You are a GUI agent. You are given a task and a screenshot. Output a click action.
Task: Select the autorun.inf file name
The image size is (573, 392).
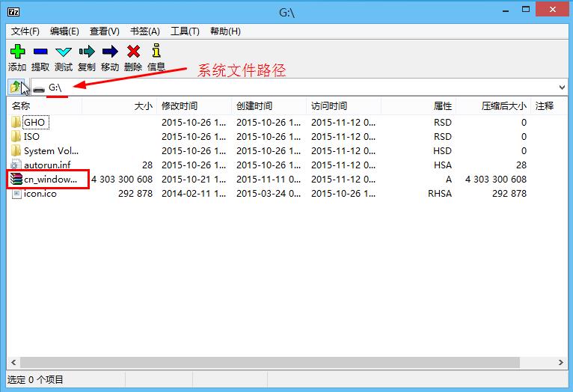click(47, 165)
